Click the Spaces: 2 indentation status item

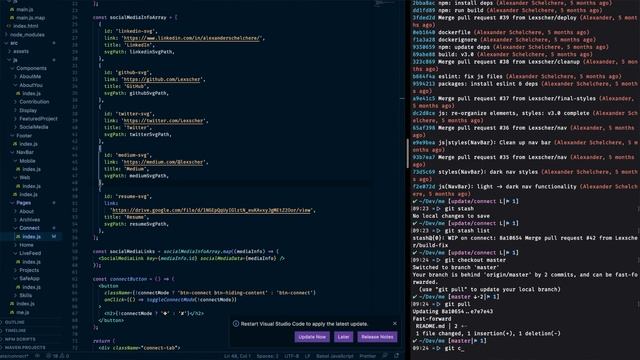pos(267,356)
